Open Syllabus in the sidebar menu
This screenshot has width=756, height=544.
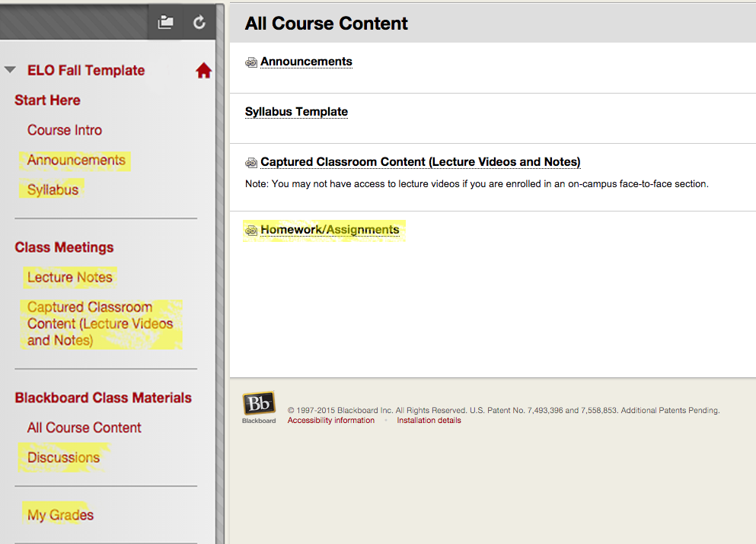coord(53,190)
